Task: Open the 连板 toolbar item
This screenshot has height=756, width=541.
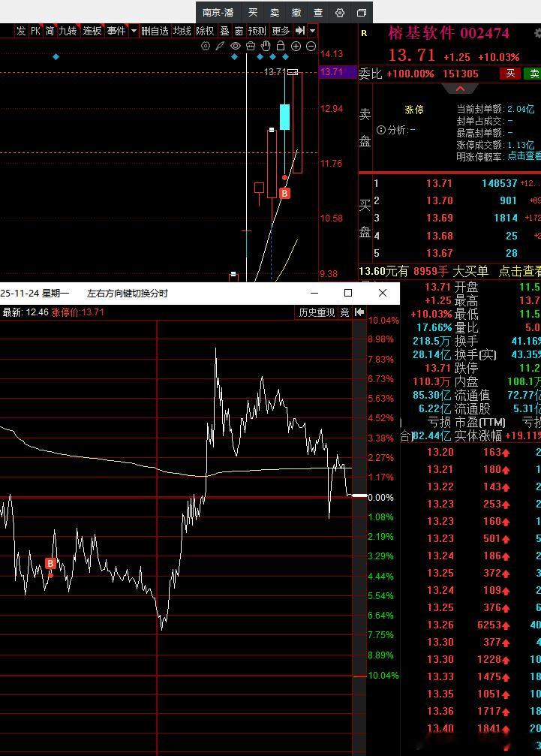Action: point(92,31)
